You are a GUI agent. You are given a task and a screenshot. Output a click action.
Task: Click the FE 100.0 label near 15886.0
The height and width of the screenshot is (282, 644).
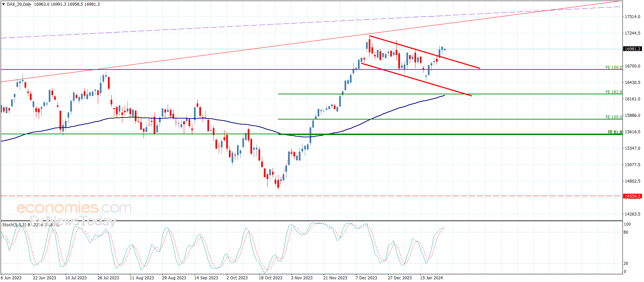pyautogui.click(x=614, y=117)
